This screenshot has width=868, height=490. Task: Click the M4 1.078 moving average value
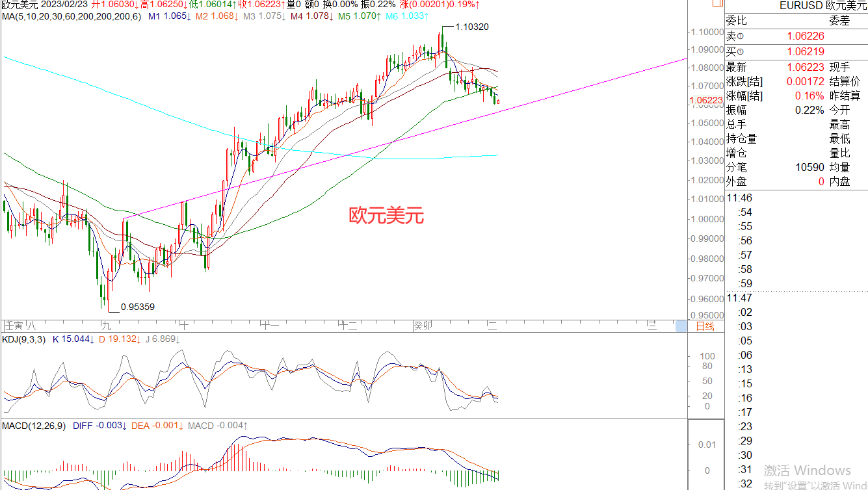(x=311, y=16)
